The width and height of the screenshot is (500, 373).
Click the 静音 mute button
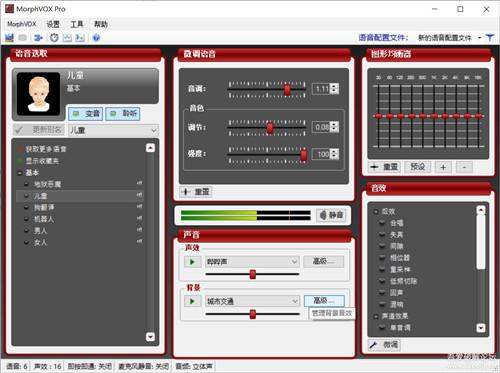tap(332, 215)
